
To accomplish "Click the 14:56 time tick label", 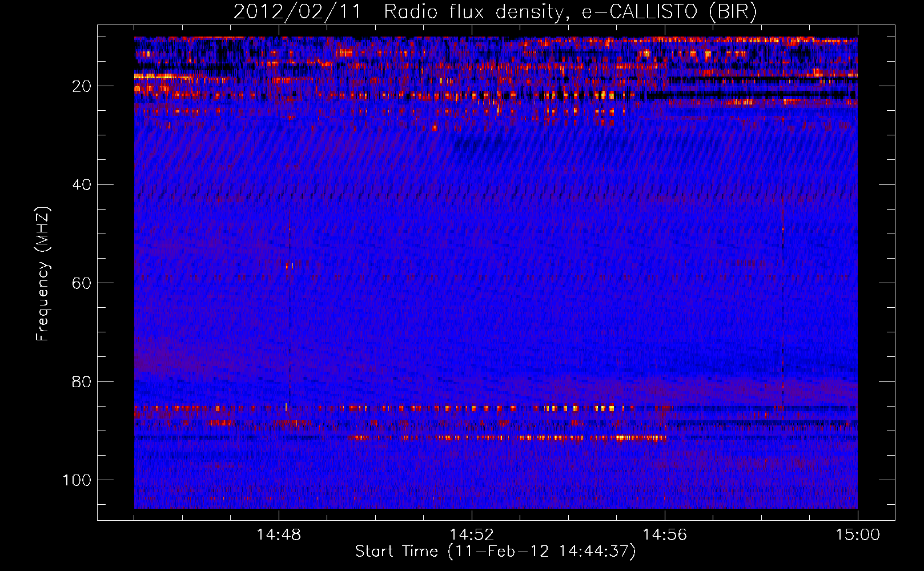I will [665, 535].
